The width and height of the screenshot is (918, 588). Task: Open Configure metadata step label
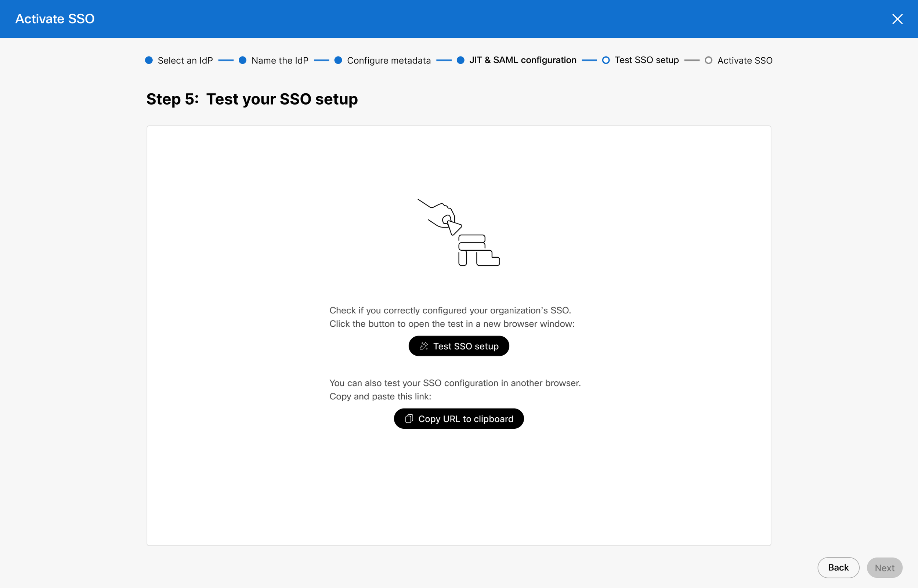pos(389,60)
